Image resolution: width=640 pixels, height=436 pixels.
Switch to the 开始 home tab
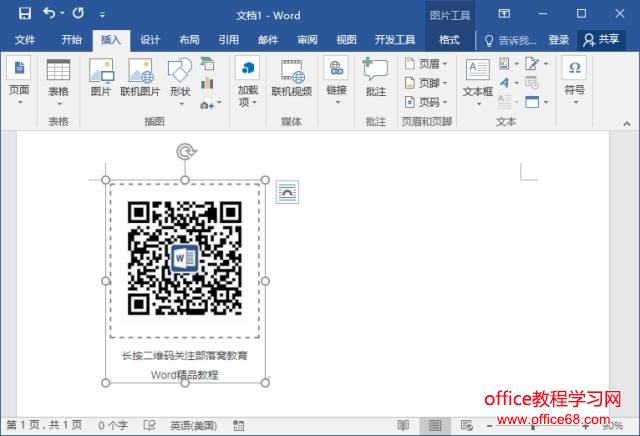click(x=71, y=40)
